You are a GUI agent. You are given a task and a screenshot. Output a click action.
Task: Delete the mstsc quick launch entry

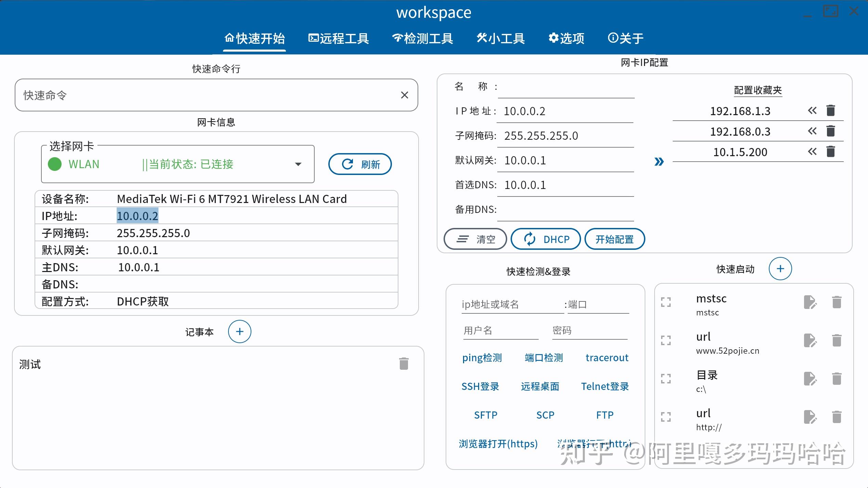pyautogui.click(x=837, y=302)
